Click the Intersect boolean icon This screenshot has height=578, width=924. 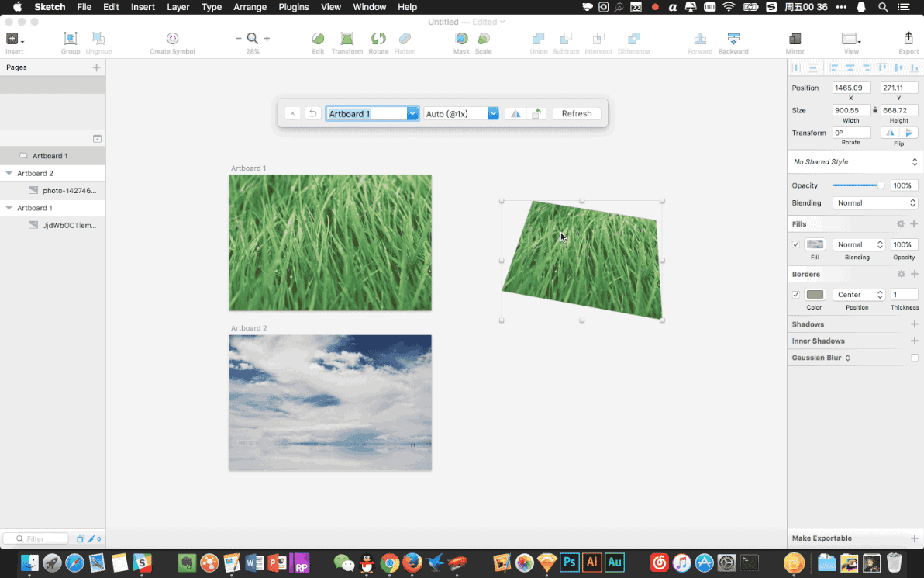pyautogui.click(x=598, y=39)
